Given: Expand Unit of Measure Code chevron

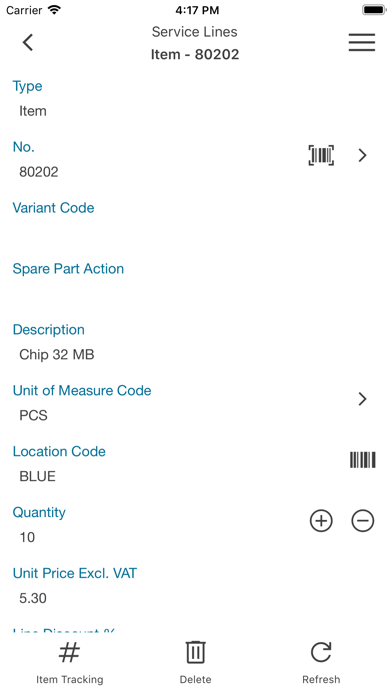Looking at the screenshot, I should click(x=362, y=399).
